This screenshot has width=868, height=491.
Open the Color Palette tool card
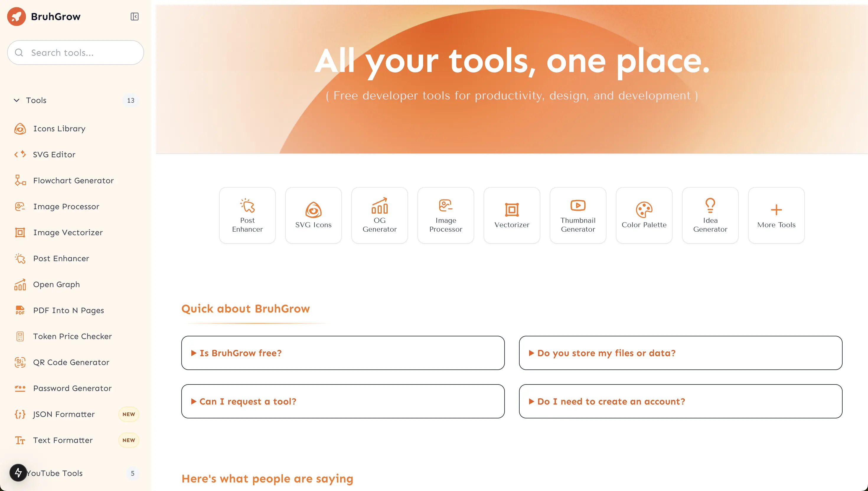644,215
